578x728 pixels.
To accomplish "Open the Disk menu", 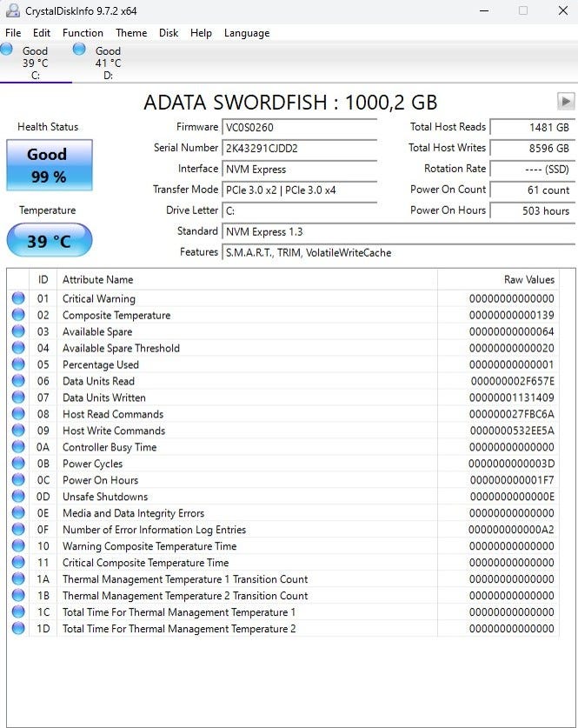I will tap(169, 33).
